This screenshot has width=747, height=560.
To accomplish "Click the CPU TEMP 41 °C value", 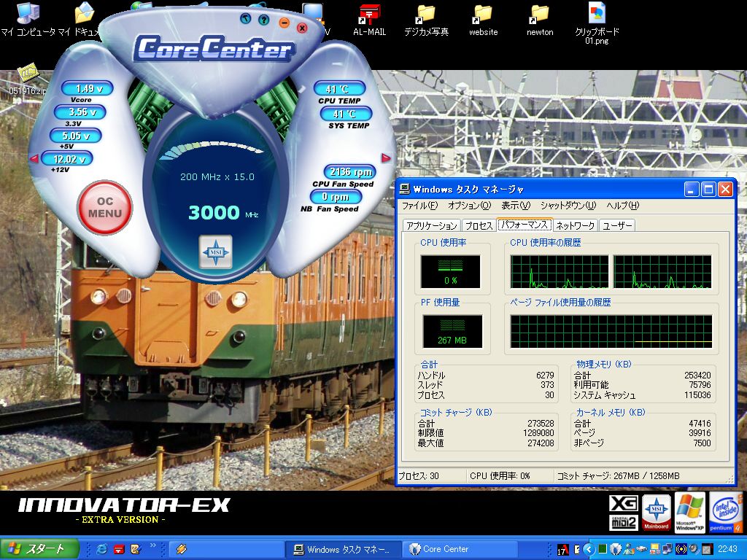I will (x=339, y=88).
